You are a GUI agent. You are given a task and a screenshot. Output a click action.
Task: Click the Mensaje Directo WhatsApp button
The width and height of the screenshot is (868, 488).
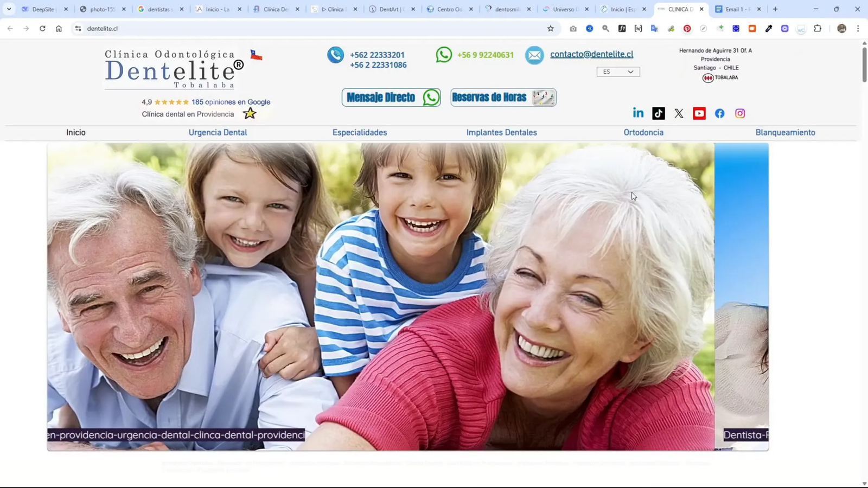(391, 97)
